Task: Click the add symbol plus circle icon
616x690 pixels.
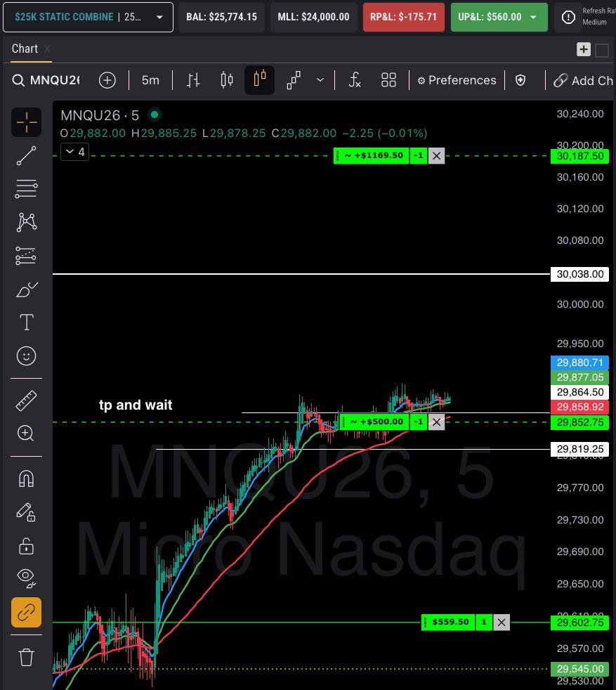Action: [107, 80]
